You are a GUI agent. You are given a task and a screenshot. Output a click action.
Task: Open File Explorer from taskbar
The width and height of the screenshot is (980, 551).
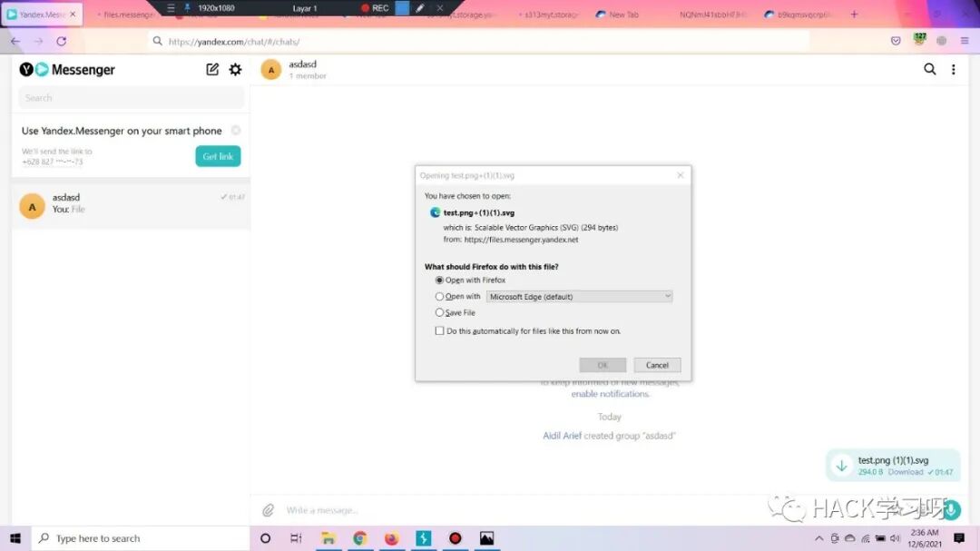[328, 538]
